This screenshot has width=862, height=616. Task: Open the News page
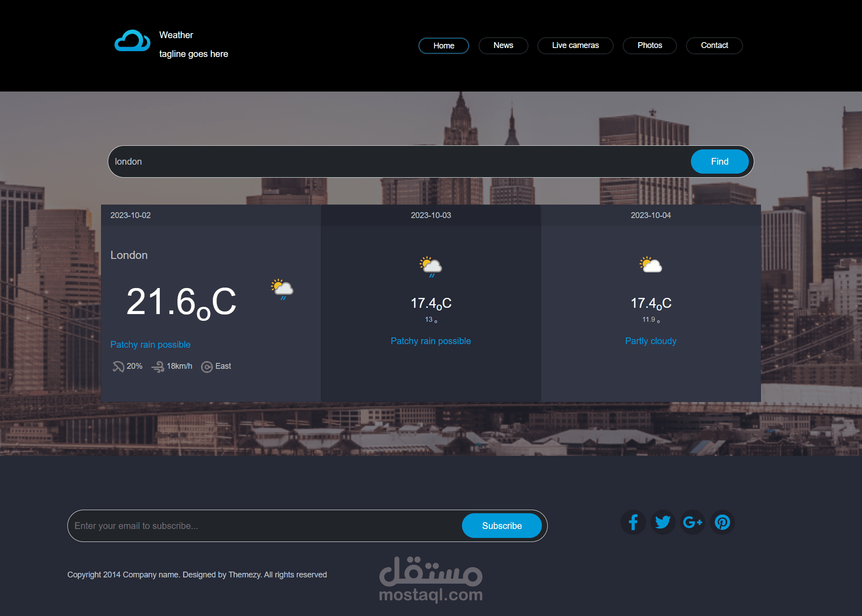pos(503,45)
